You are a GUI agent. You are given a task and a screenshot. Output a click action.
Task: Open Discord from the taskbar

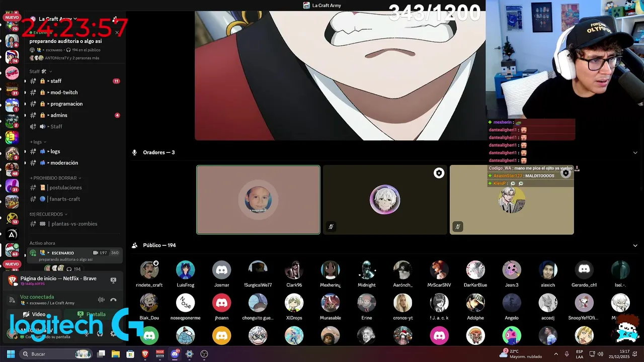(x=175, y=354)
